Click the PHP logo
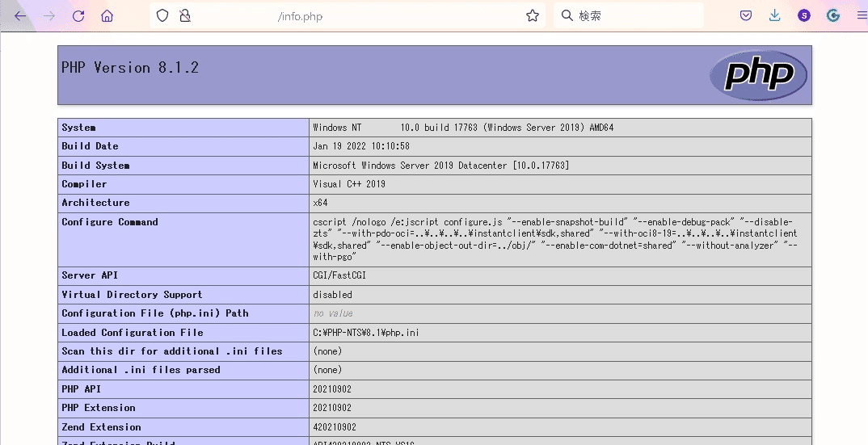The height and width of the screenshot is (445, 868). [x=758, y=75]
